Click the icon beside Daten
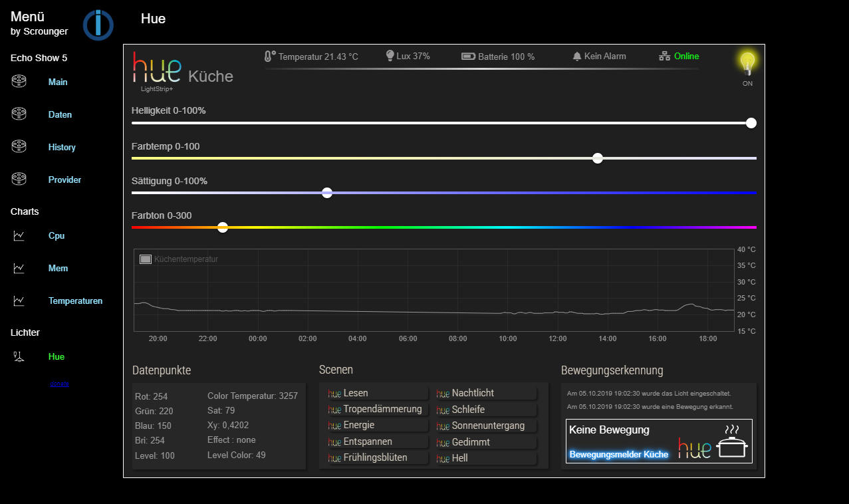The width and height of the screenshot is (849, 504). (x=19, y=114)
